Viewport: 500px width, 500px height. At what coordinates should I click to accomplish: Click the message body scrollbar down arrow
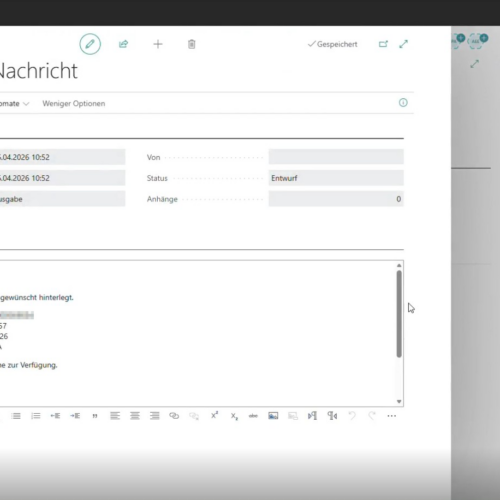(x=399, y=402)
